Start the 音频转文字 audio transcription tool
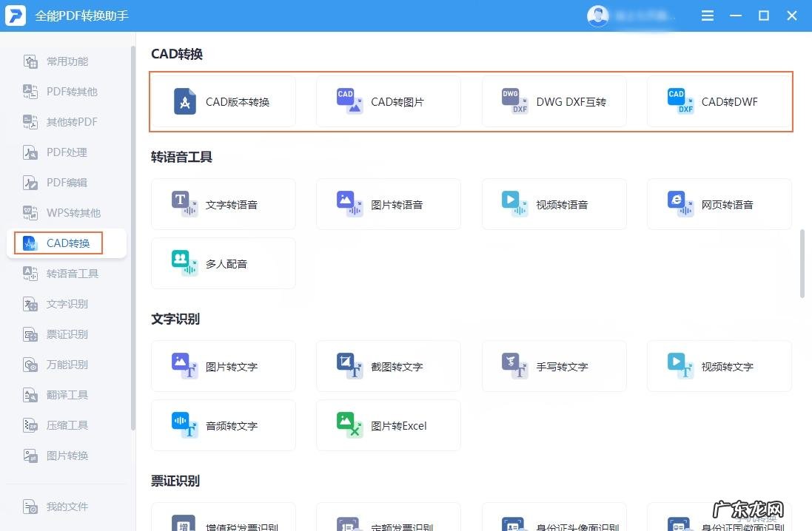The width and height of the screenshot is (812, 531). pos(223,425)
